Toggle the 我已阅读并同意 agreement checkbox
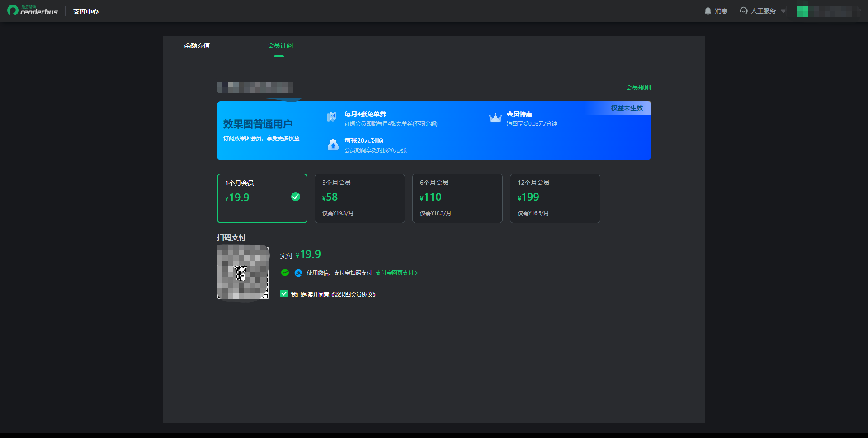This screenshot has height=438, width=868. [x=284, y=294]
